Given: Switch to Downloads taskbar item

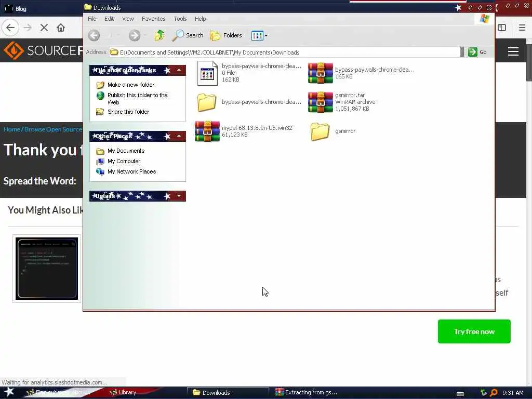Looking at the screenshot, I should pos(228,393).
